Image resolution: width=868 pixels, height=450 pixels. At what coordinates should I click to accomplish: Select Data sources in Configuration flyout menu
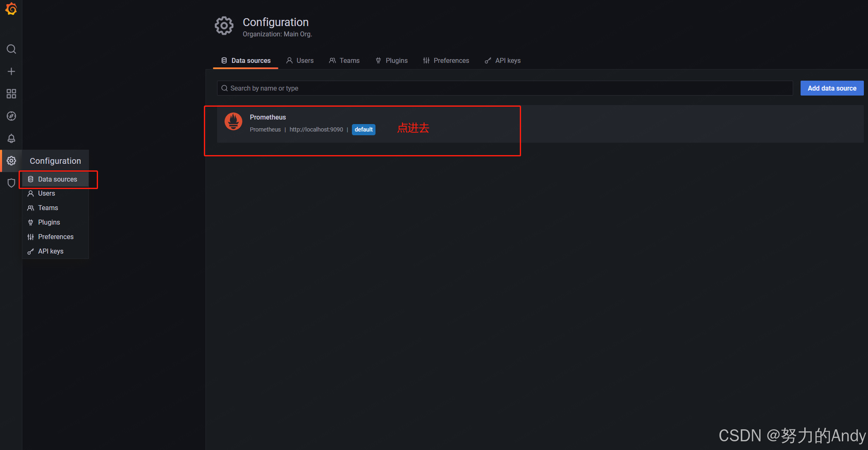click(x=57, y=179)
